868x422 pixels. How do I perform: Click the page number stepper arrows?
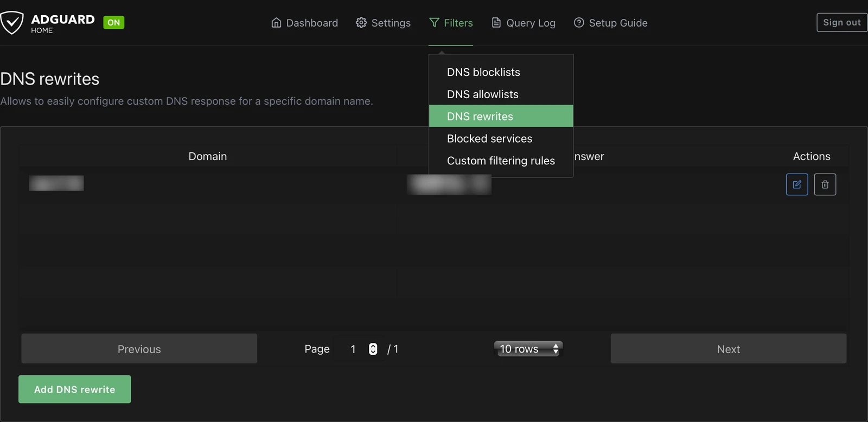(x=373, y=349)
